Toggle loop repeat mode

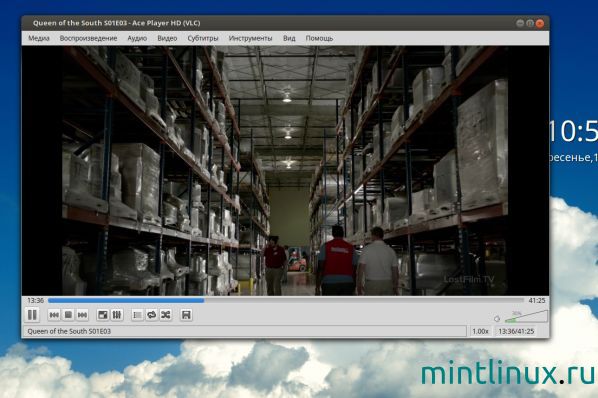click(151, 315)
